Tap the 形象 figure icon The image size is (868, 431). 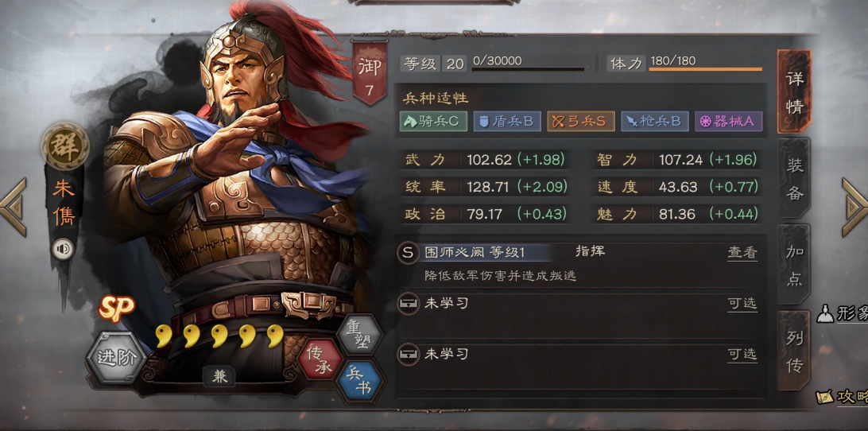point(825,314)
